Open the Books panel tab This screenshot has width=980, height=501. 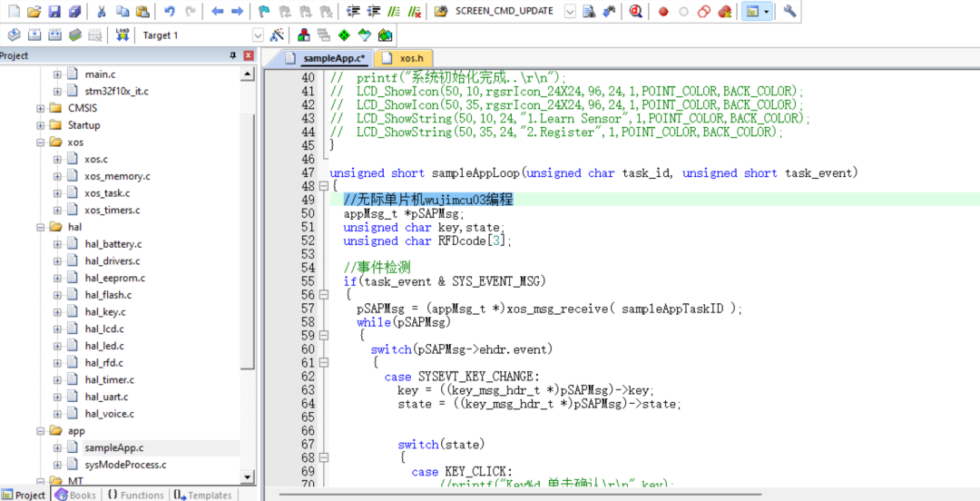tap(76, 495)
